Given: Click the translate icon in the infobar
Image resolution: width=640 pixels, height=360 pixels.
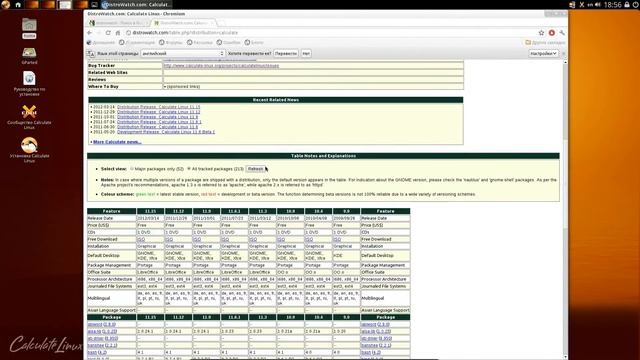Looking at the screenshot, I should tap(91, 53).
